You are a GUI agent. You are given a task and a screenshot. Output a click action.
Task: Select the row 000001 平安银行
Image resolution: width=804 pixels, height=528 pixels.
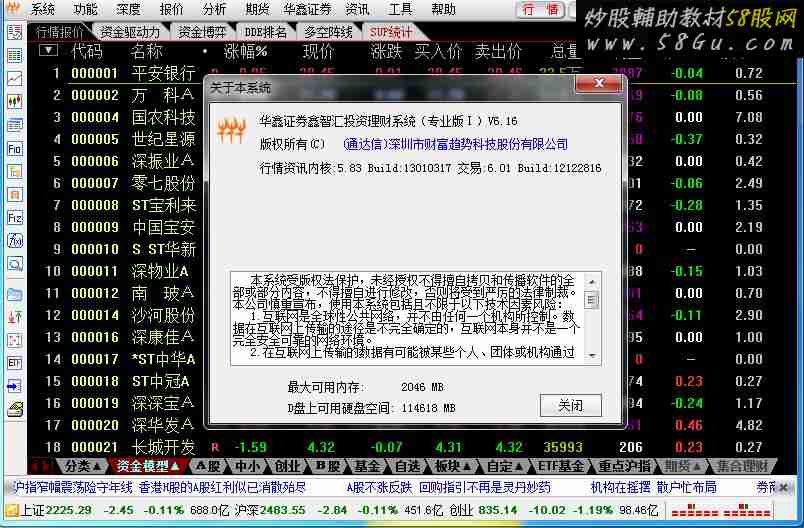(x=410, y=73)
